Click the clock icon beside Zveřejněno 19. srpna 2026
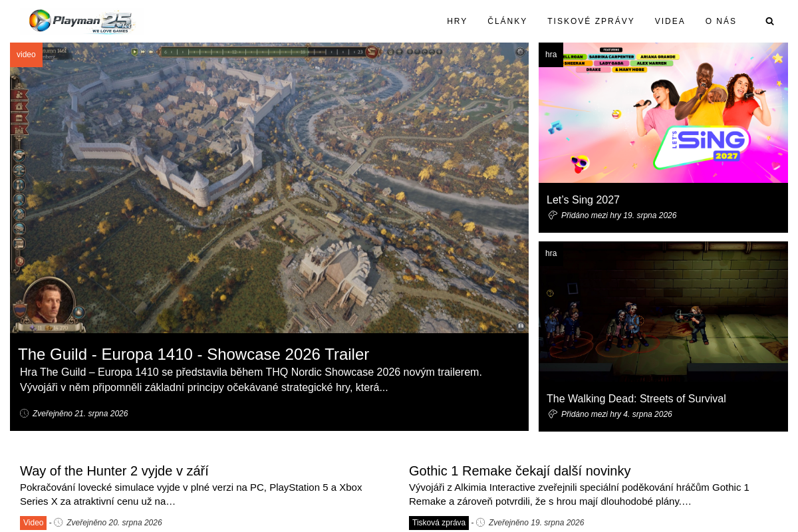Viewport: 798px width, 532px height. 481,523
